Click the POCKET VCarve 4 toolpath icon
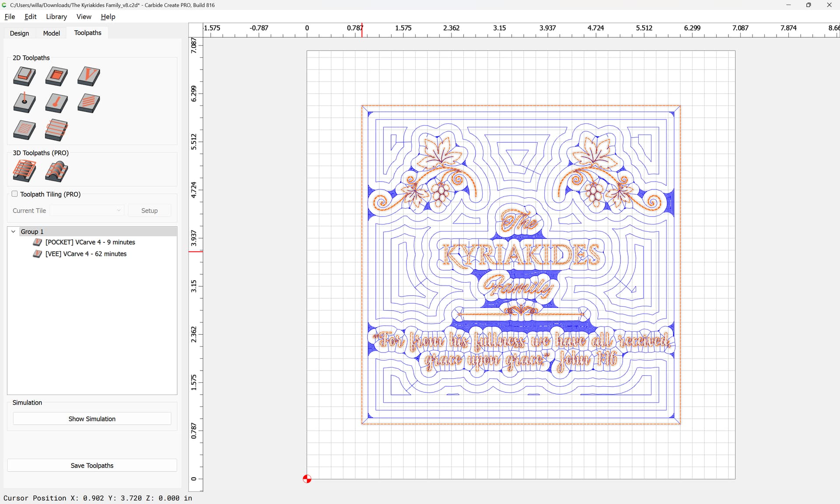The width and height of the screenshot is (840, 504). point(38,242)
